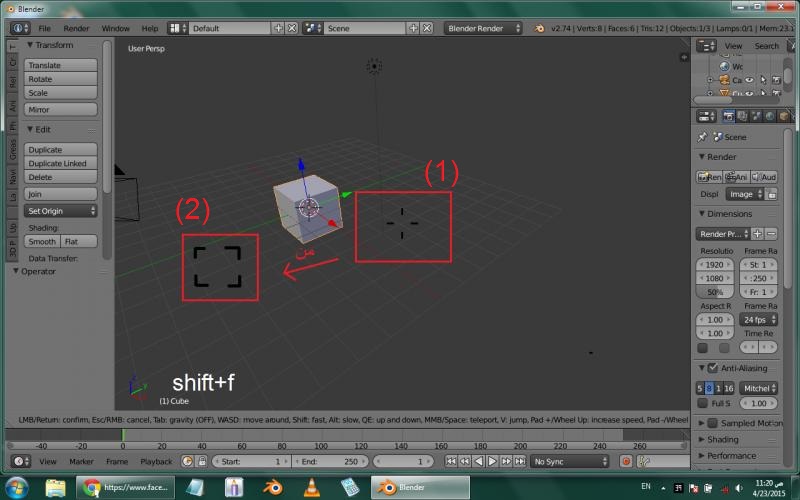Open the Help menu
Viewport: 800px width, 500px height.
click(149, 29)
